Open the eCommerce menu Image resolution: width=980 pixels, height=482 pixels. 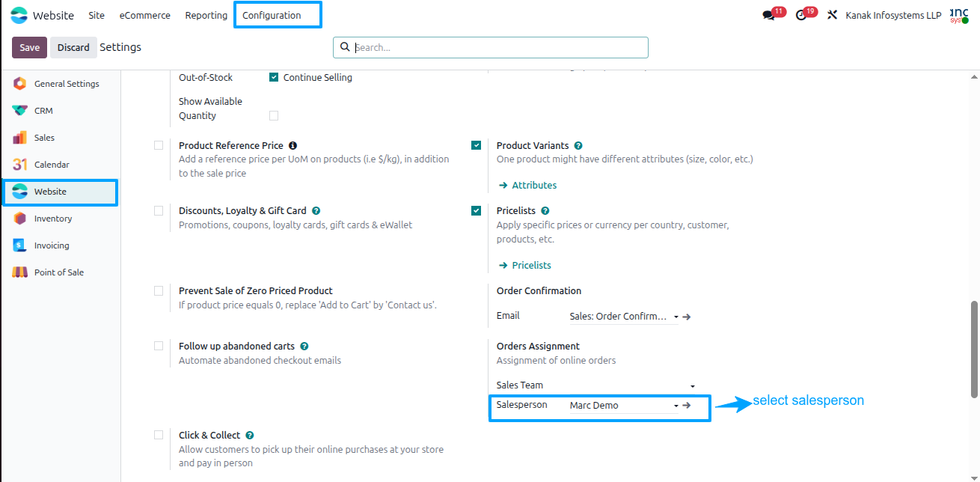pyautogui.click(x=145, y=15)
